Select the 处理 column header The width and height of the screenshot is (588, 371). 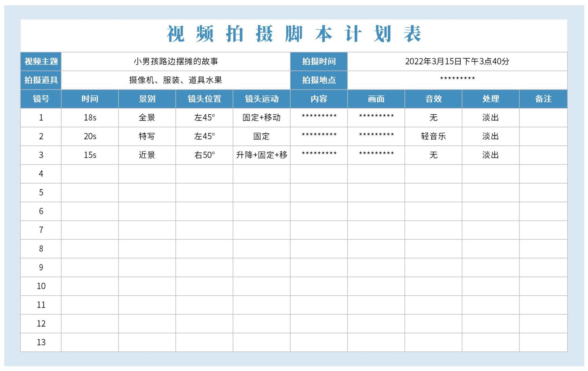pos(491,99)
